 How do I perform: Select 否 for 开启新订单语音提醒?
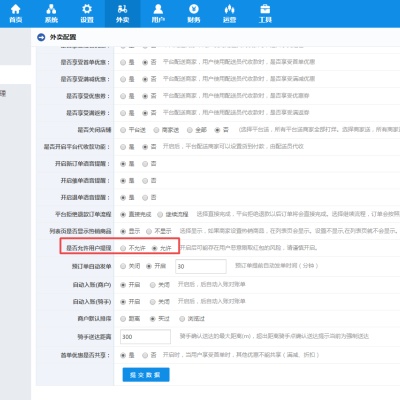(145, 164)
